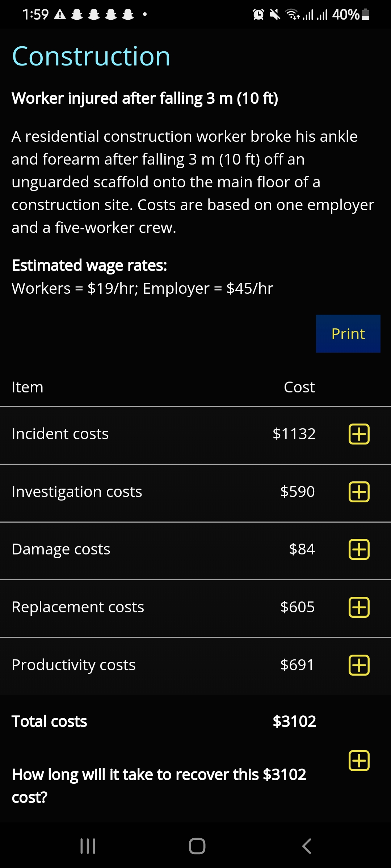Tap the Productivity costs row label
This screenshot has width=391, height=868.
[x=73, y=665]
